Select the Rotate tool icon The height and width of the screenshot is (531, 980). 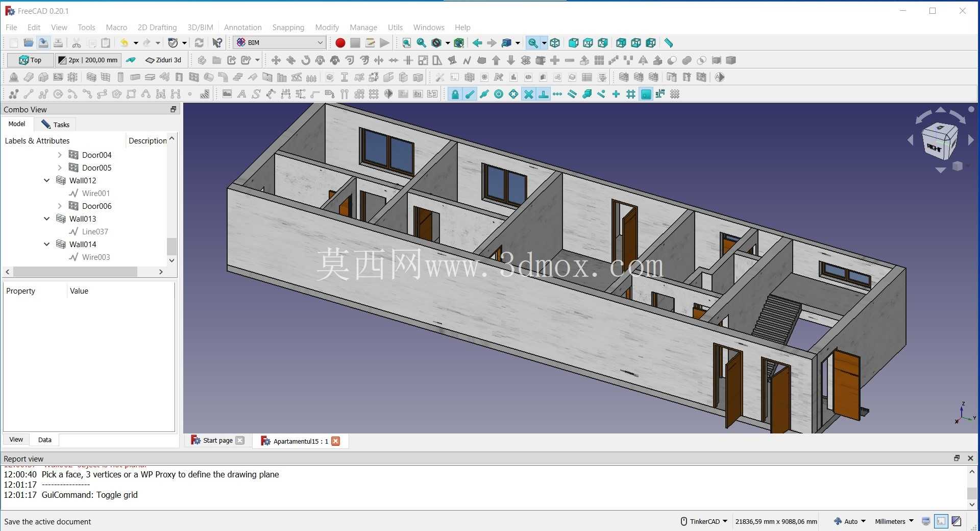point(306,60)
